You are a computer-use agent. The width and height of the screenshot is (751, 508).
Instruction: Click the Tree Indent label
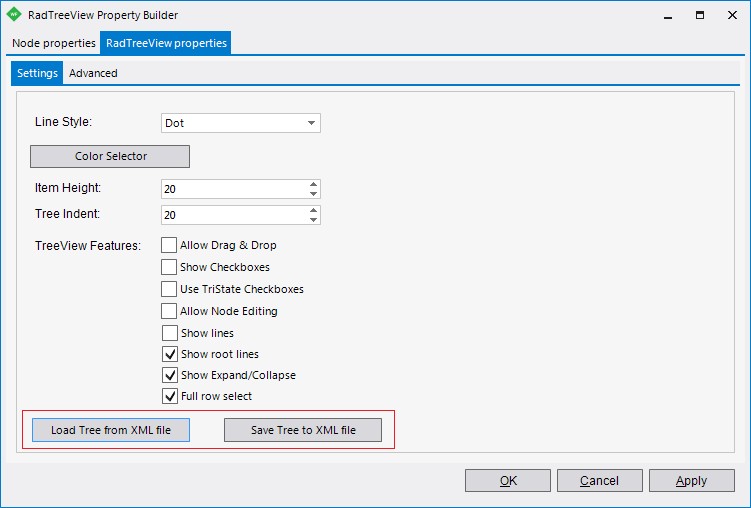coord(68,214)
